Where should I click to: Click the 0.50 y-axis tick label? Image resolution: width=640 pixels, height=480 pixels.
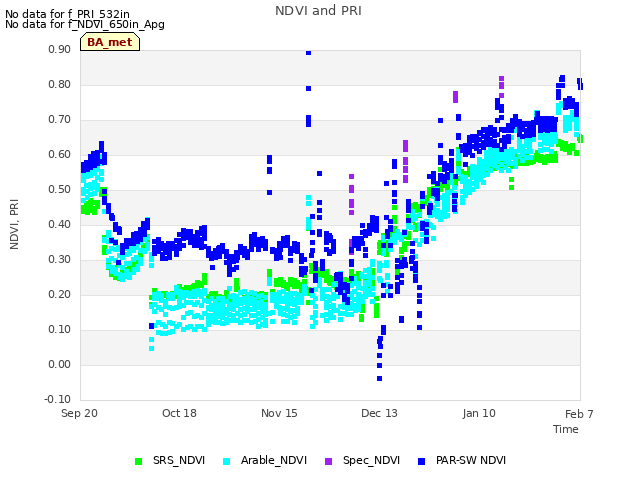point(59,190)
